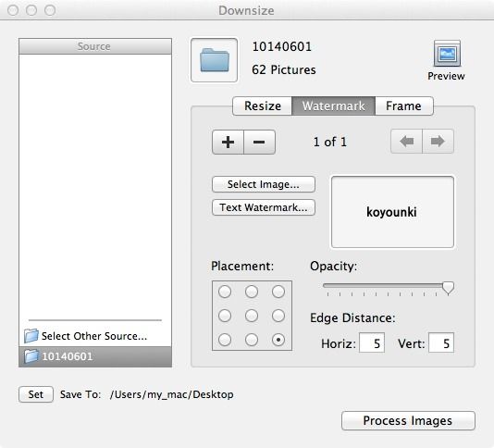Click the folder icon beside Select Other Source

[31, 336]
